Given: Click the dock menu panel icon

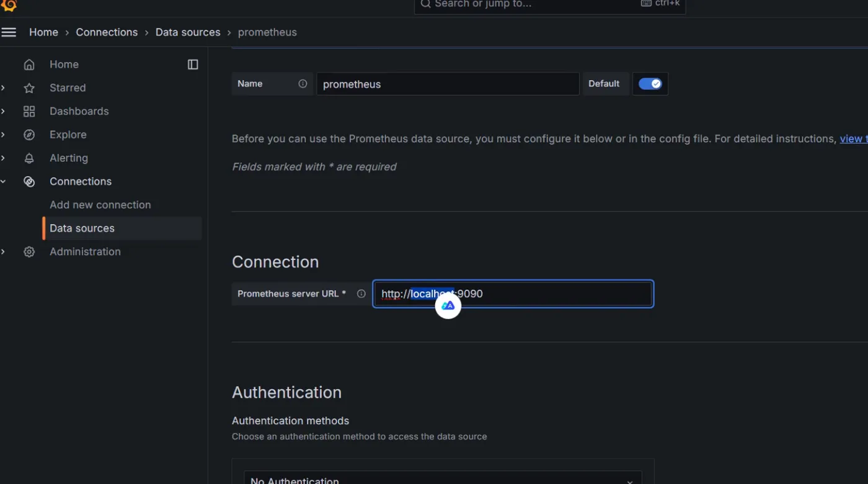Looking at the screenshot, I should tap(193, 65).
